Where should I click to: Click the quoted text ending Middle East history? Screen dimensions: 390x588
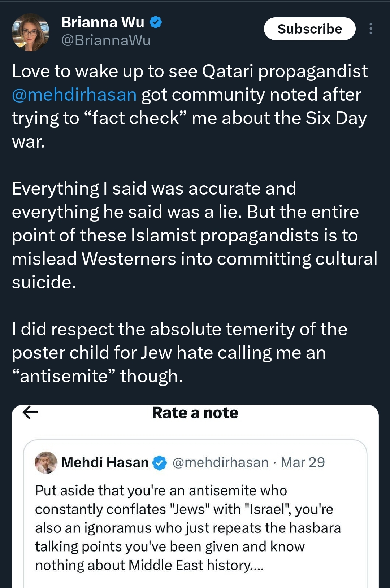[x=149, y=565]
